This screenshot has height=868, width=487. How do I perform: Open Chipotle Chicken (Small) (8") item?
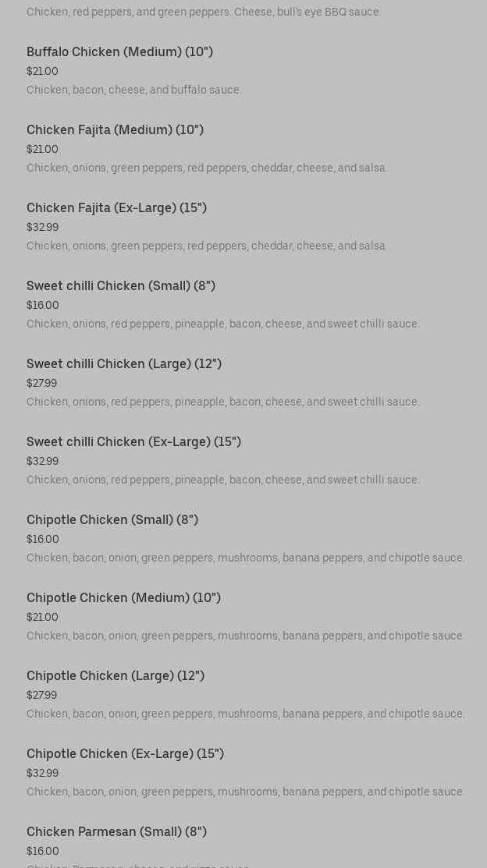tap(112, 520)
